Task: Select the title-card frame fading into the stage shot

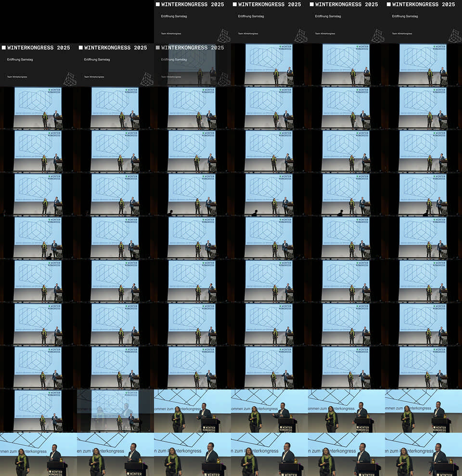Action: click(x=192, y=65)
